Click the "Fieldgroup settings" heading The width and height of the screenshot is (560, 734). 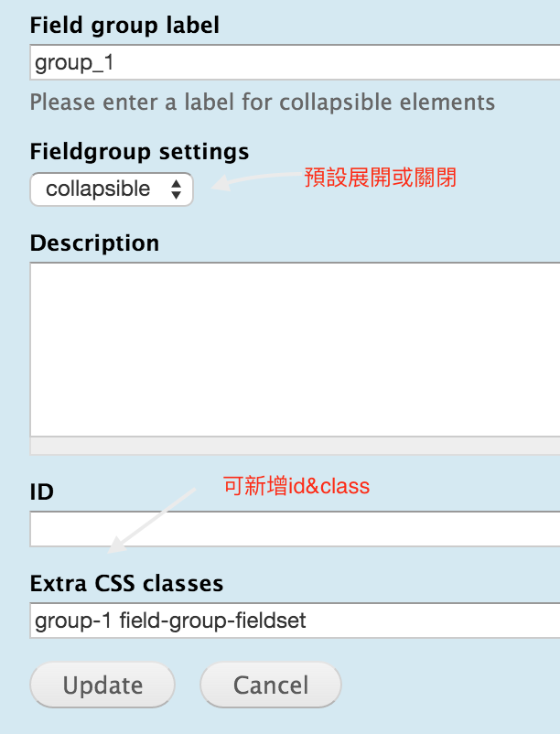coord(139,152)
